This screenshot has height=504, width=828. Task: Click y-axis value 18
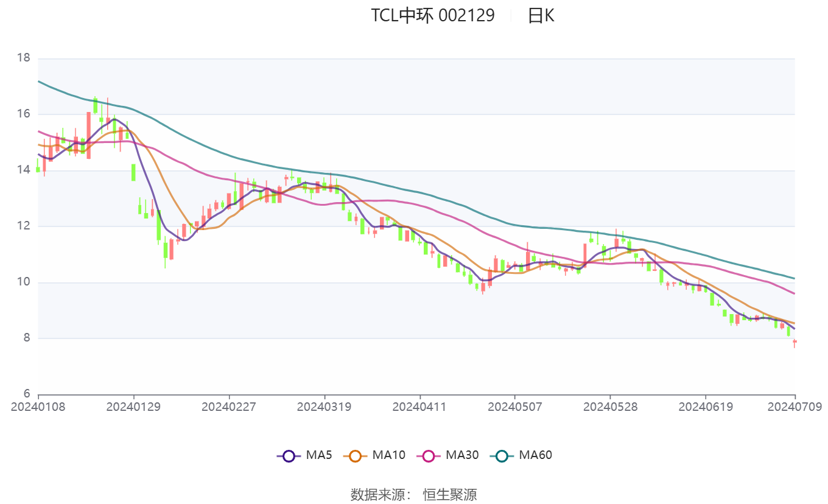coord(24,58)
